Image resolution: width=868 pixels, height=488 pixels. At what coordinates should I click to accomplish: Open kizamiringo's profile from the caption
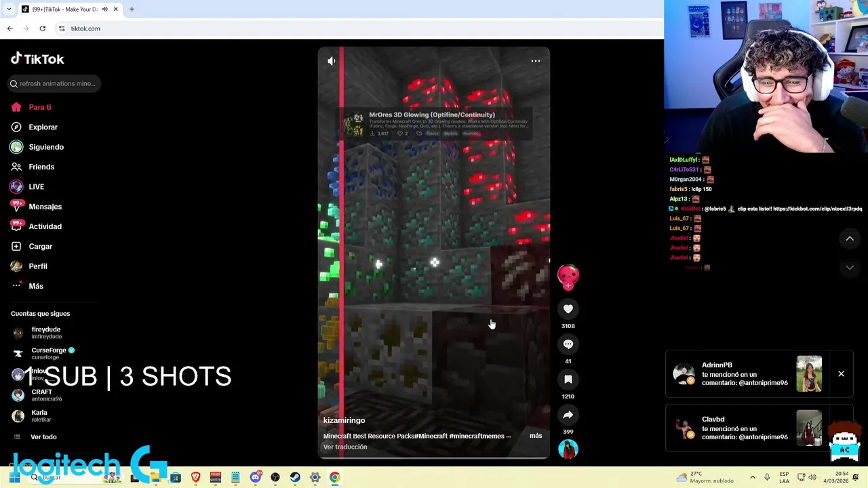[x=344, y=420]
